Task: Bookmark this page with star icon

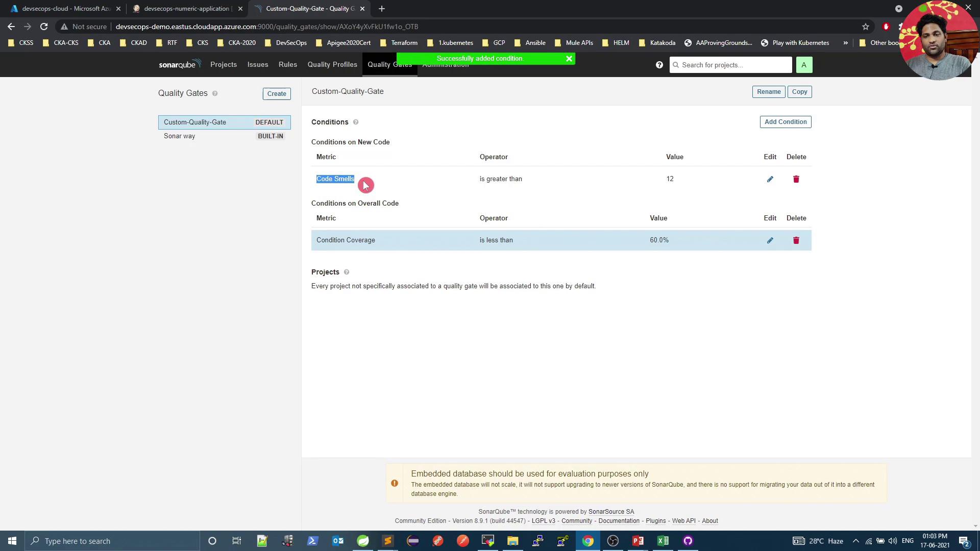Action: tap(865, 27)
